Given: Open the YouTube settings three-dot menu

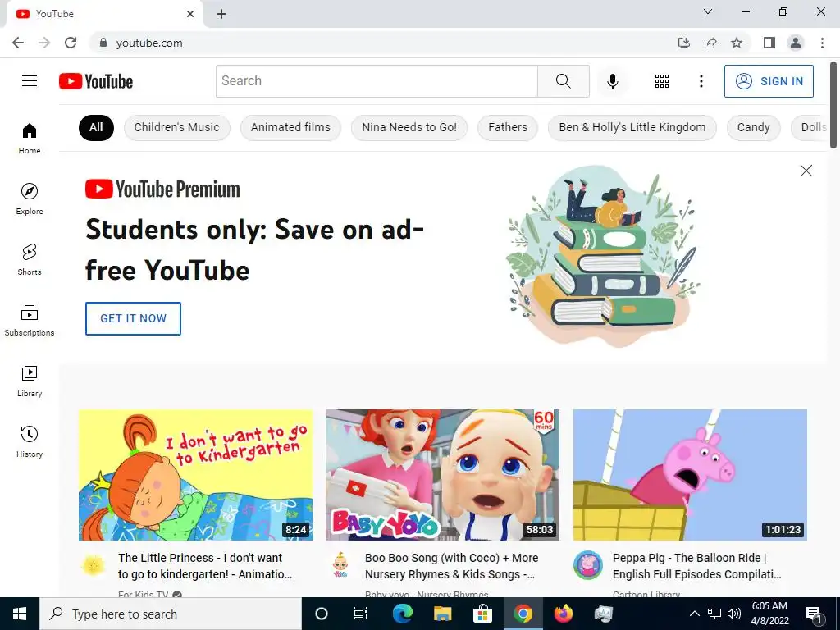Looking at the screenshot, I should point(701,81).
